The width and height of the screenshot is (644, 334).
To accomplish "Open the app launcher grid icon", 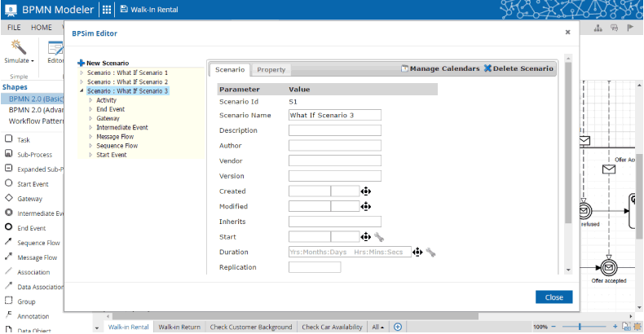I will (107, 10).
